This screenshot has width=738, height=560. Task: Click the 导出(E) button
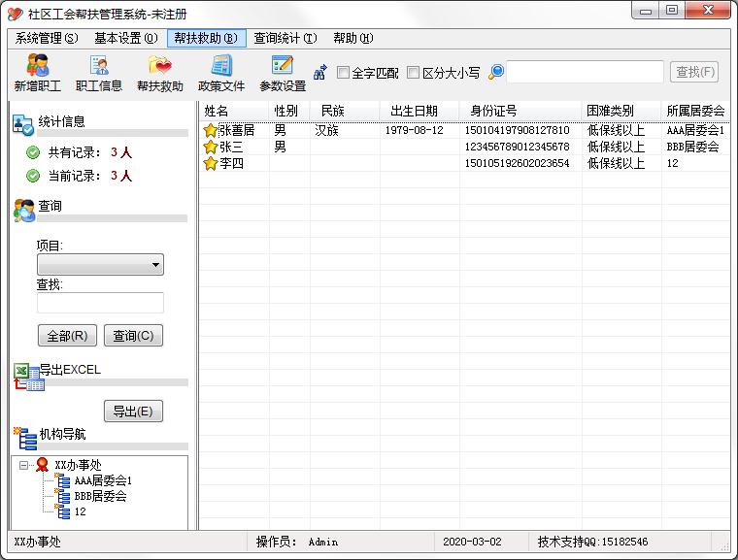133,412
